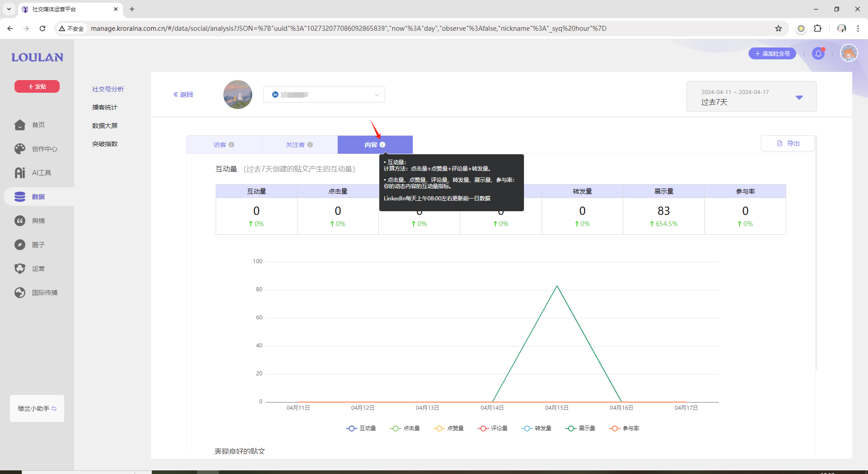Reload the browser page
868x474 pixels.
click(x=42, y=28)
